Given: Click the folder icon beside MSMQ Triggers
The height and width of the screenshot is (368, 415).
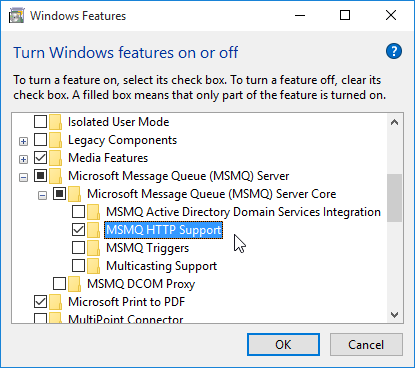Looking at the screenshot, I should click(93, 248).
